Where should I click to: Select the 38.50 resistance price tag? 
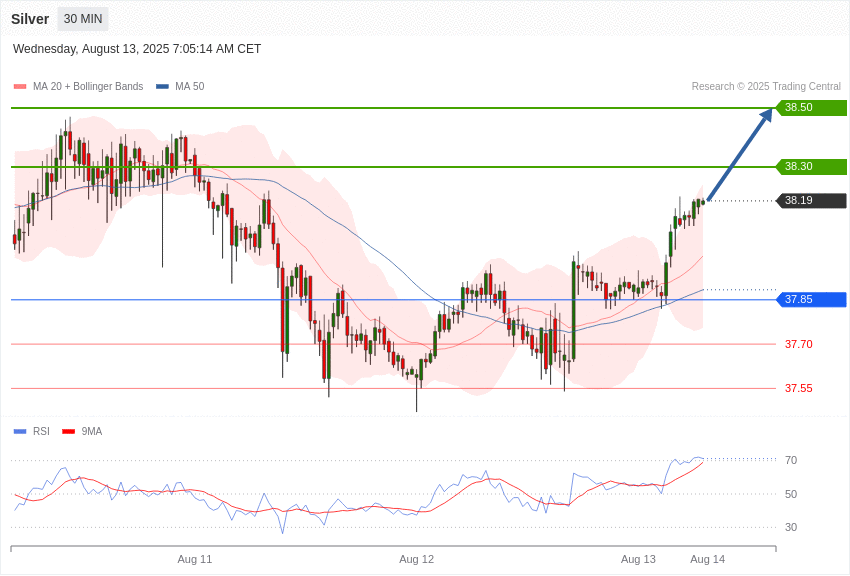[812, 107]
